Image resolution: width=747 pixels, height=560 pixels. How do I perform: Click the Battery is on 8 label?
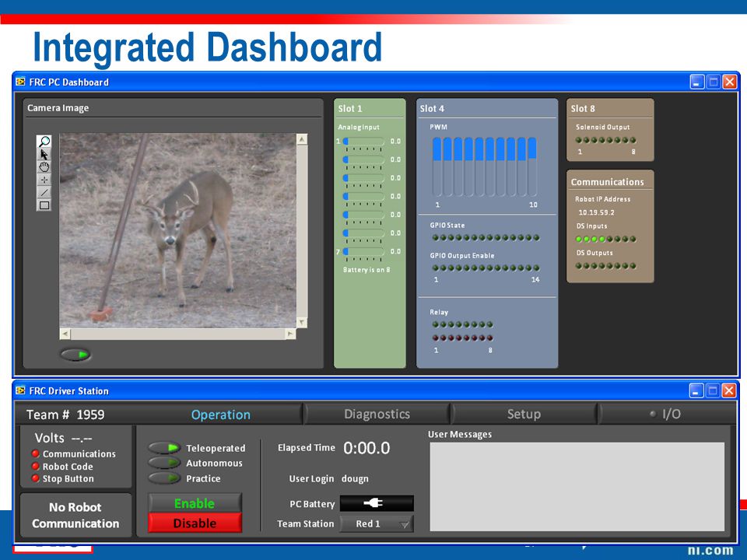[366, 270]
